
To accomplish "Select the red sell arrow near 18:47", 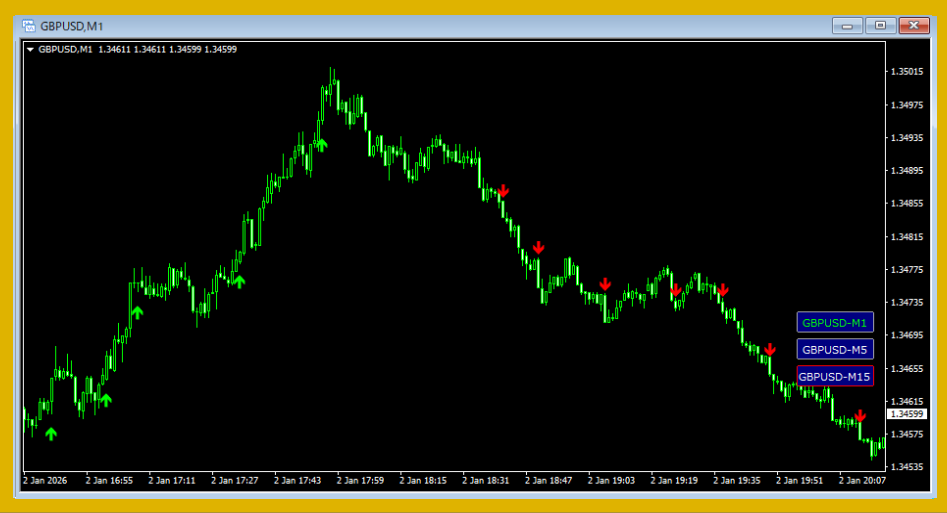I will point(538,248).
